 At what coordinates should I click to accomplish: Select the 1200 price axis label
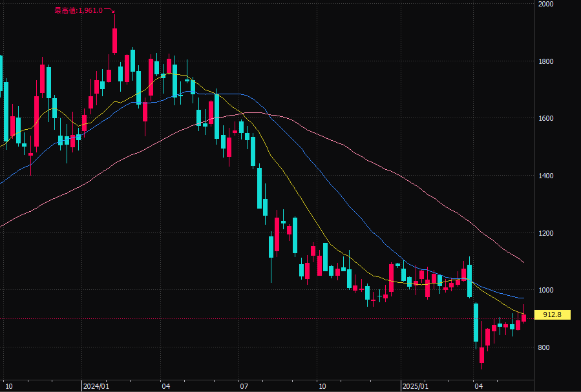point(546,233)
